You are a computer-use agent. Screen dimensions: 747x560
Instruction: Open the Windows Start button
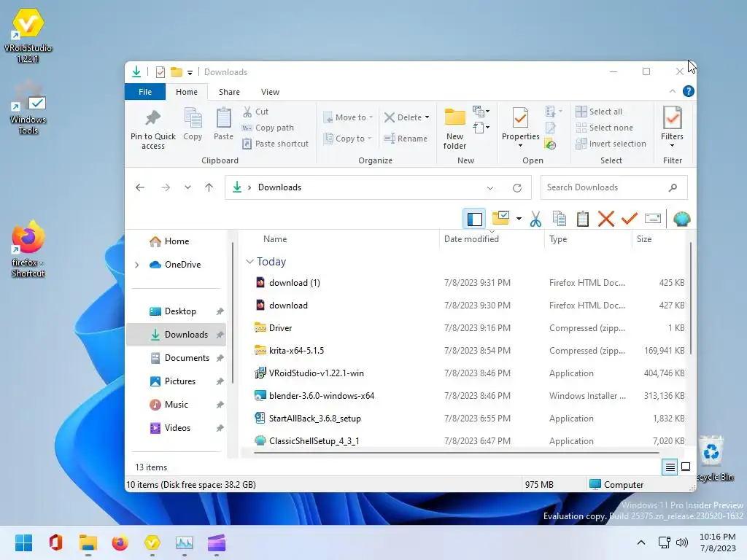(23, 542)
